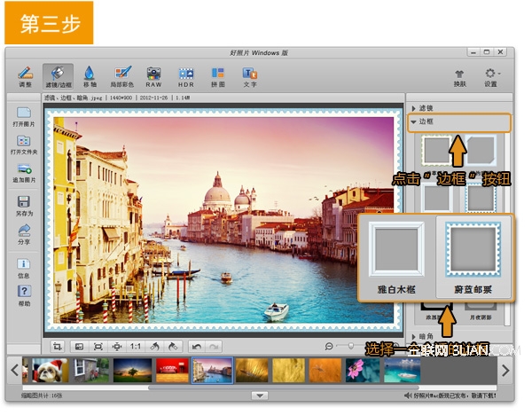Open the RAW processing tool
The height and width of the screenshot is (415, 532).
pos(153,76)
